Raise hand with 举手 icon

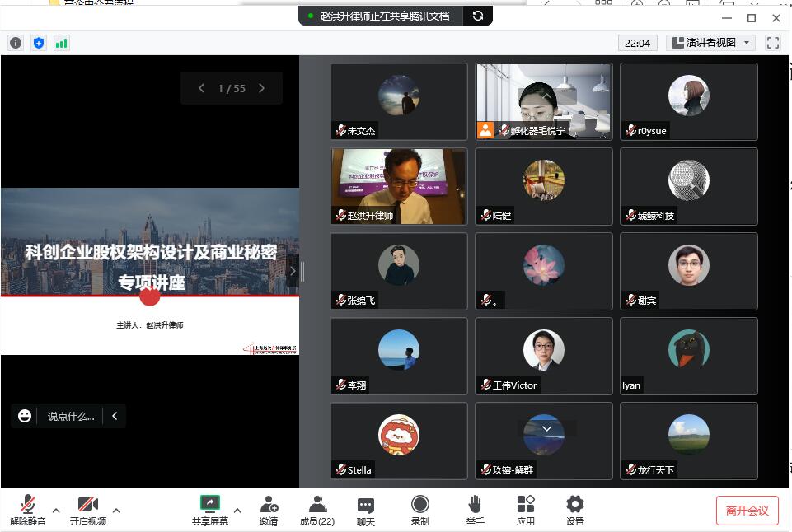click(475, 510)
